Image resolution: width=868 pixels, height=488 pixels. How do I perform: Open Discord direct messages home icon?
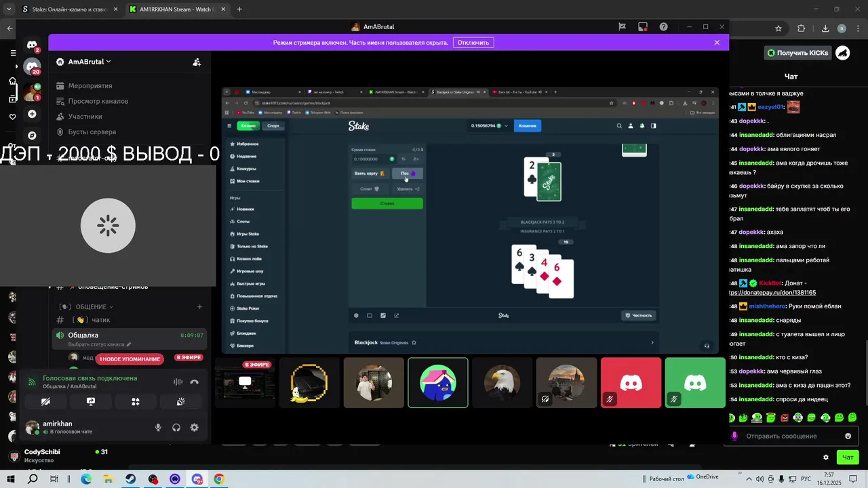point(32,45)
